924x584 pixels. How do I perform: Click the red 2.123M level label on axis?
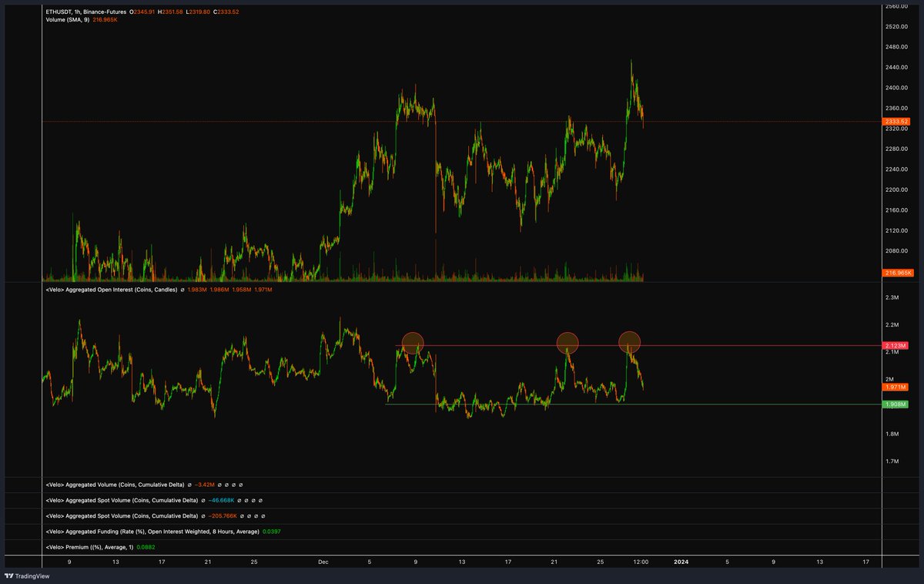point(897,345)
